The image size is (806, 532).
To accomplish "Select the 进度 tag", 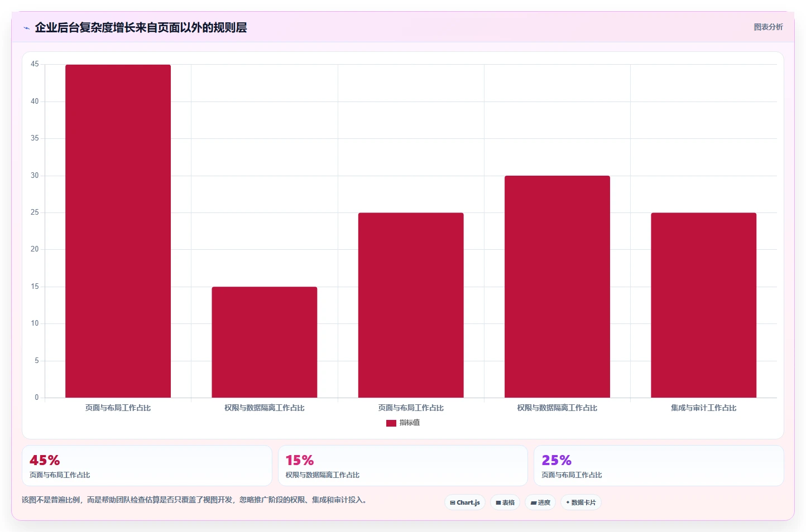I will (x=540, y=502).
